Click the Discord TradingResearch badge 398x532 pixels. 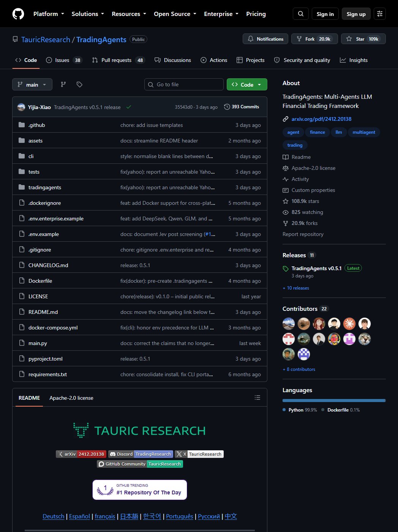click(141, 454)
